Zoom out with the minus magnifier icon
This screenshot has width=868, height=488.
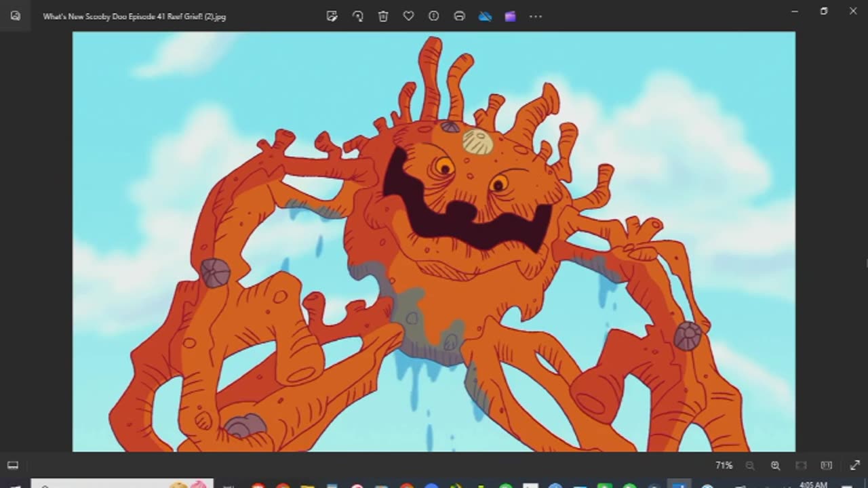(750, 466)
